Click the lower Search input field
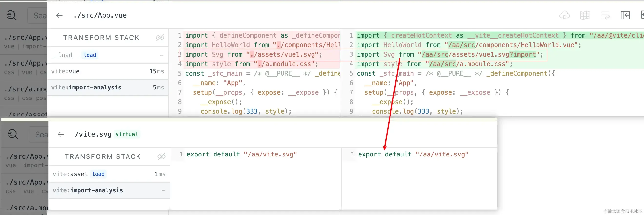The image size is (644, 215). [x=39, y=134]
